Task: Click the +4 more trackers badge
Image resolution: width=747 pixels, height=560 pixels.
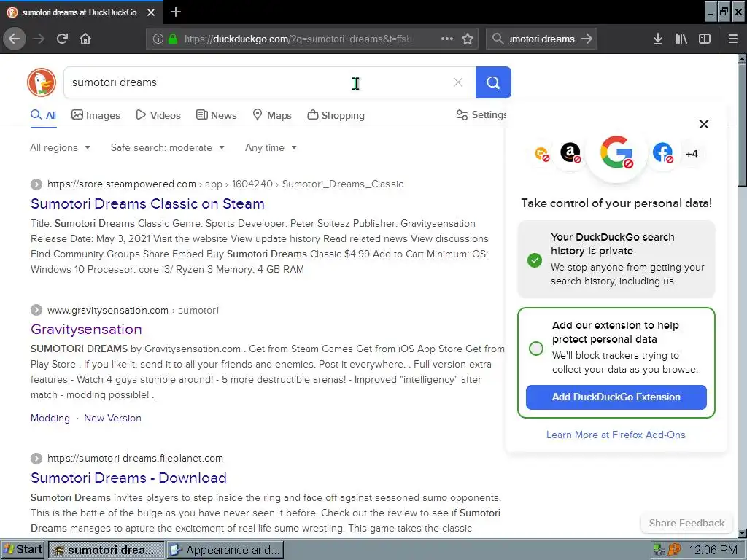Action: 692,153
